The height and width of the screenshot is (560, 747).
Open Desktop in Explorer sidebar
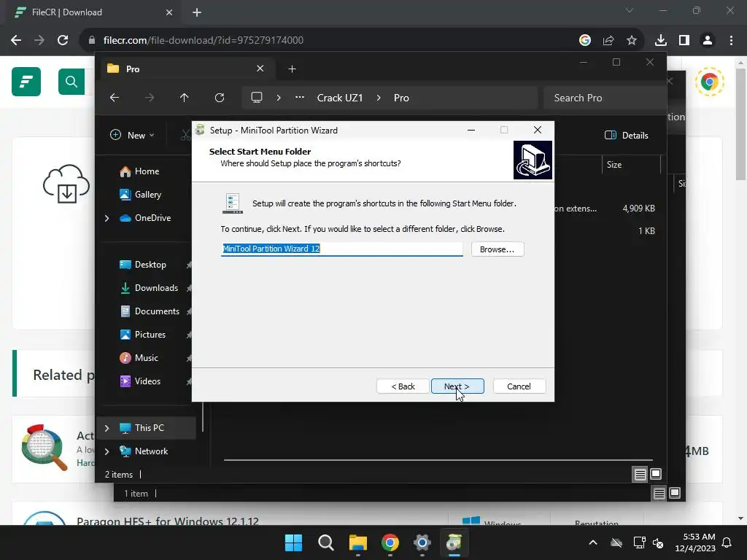150,264
